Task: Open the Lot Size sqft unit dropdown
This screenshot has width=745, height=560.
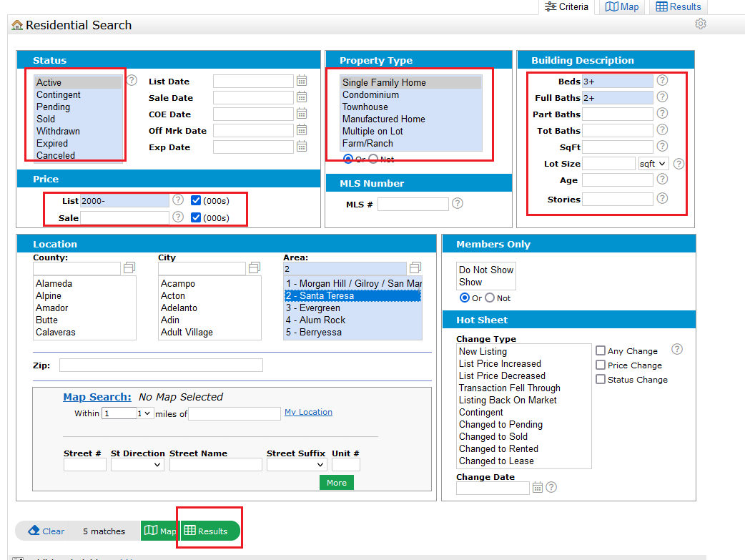Action: 653,164
